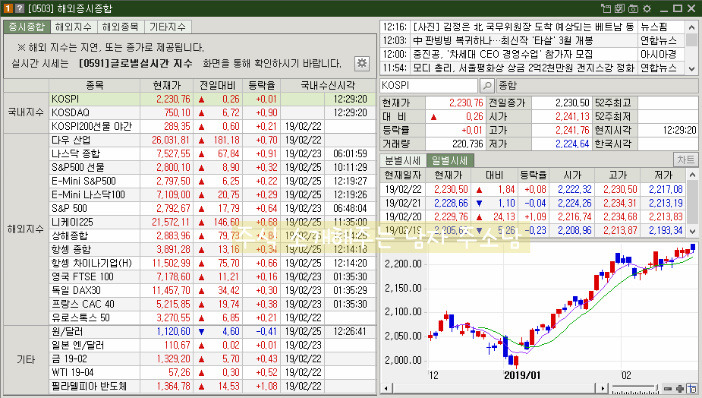
Task: Select the 일별시세 tab
Action: (450, 160)
